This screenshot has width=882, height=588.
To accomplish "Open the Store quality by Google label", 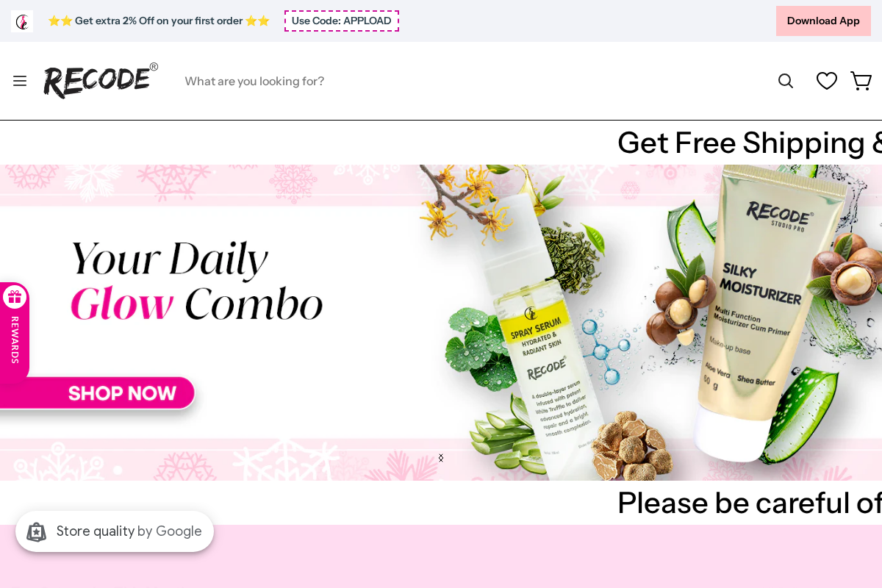I will 129,531.
